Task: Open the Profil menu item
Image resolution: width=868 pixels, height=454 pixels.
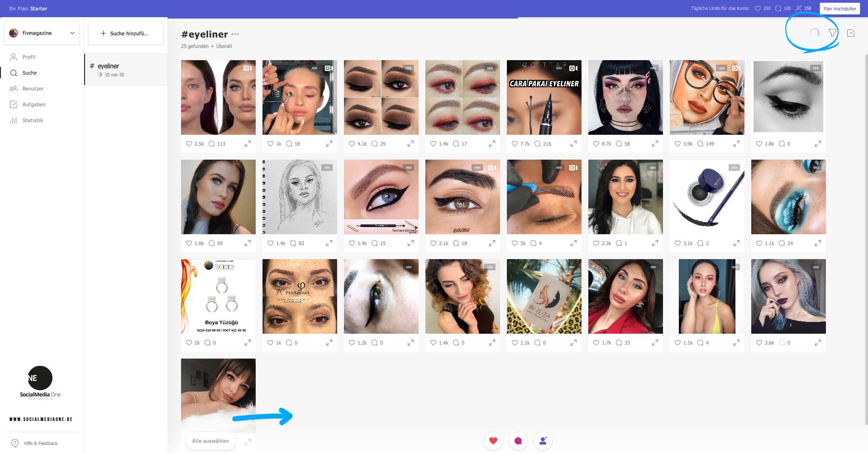Action: point(29,57)
